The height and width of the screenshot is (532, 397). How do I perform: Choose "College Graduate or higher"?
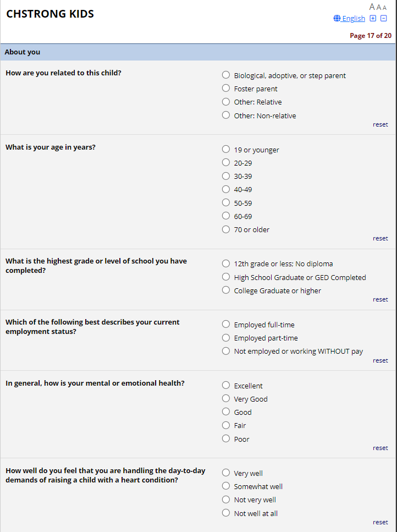(x=226, y=290)
